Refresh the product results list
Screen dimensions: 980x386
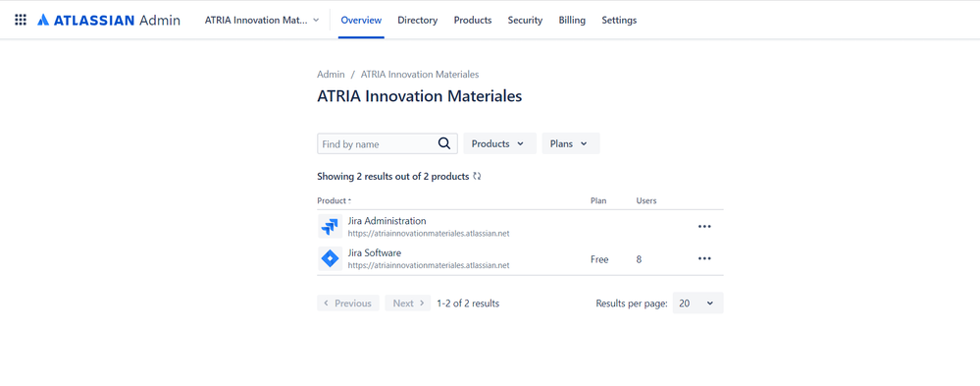click(478, 177)
